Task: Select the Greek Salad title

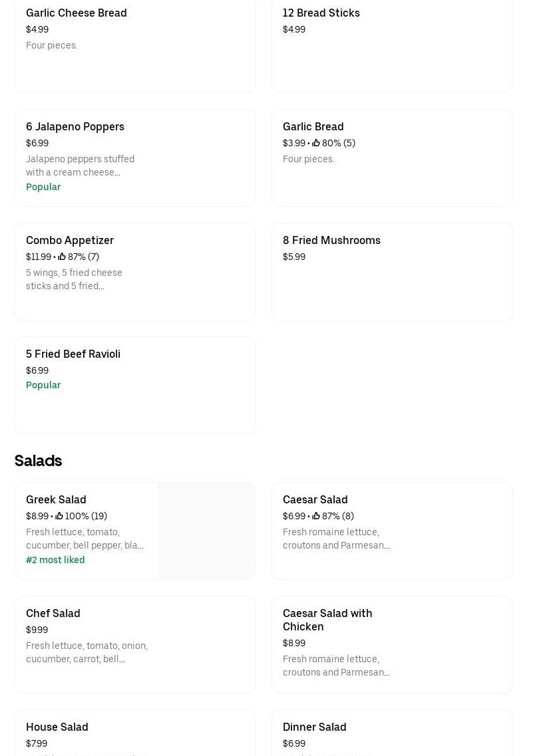Action: click(56, 499)
